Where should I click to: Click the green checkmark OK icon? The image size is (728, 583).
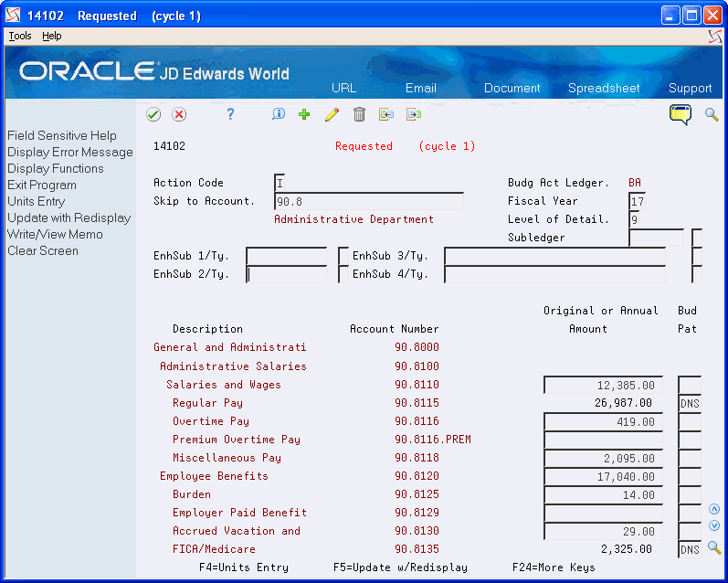pyautogui.click(x=153, y=114)
